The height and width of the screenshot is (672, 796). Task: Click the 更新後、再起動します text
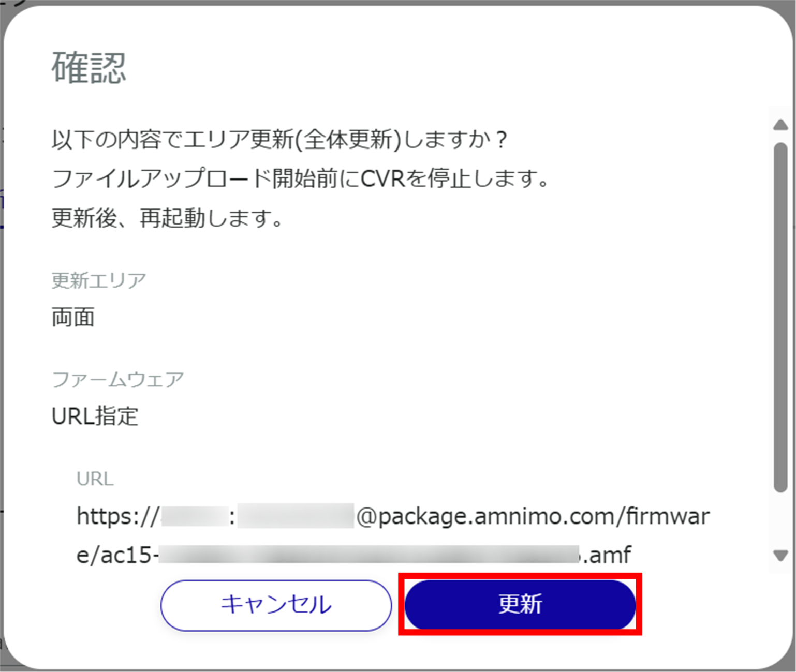(x=167, y=218)
